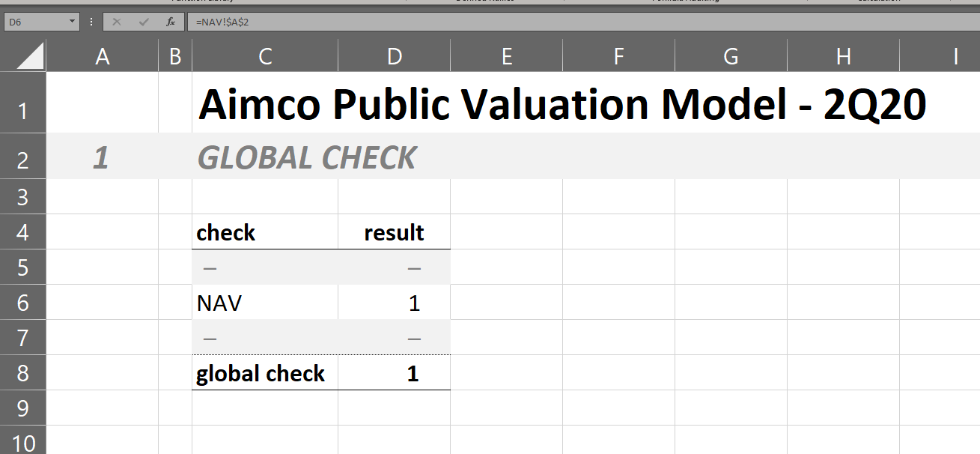Screen dimensions: 980x454
Task: Click the formula bar containing =NAV!$A$2
Action: (x=583, y=22)
